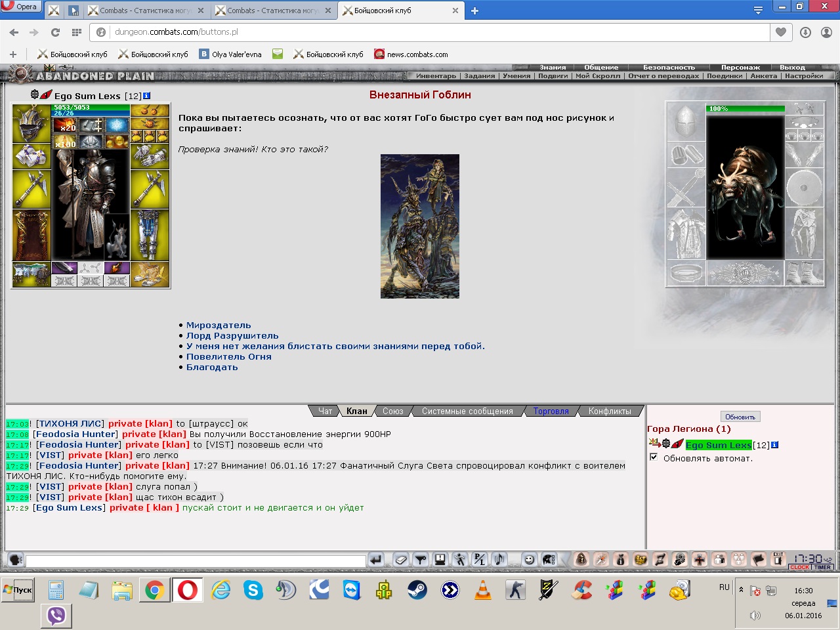Screen dimensions: 840x630
Task: Click the info 'i' icon in bottom bar
Action: tap(621, 560)
